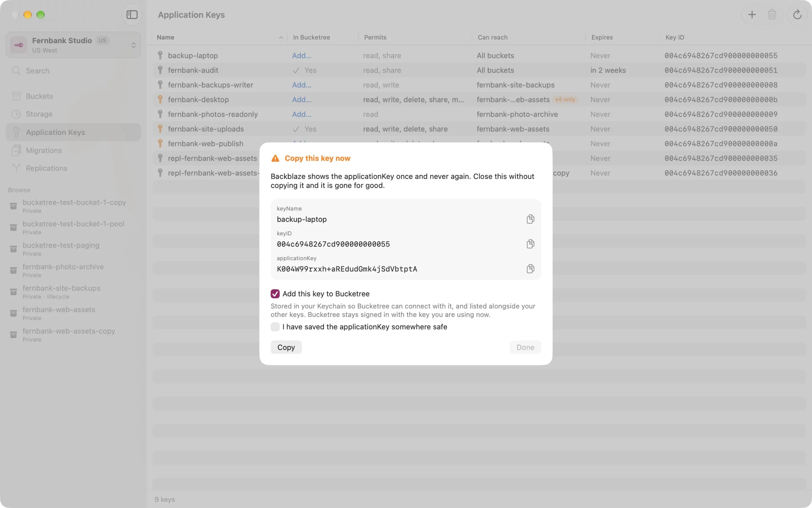The height and width of the screenshot is (508, 812).
Task: Copy the keyName value with its copy icon
Action: tap(530, 219)
